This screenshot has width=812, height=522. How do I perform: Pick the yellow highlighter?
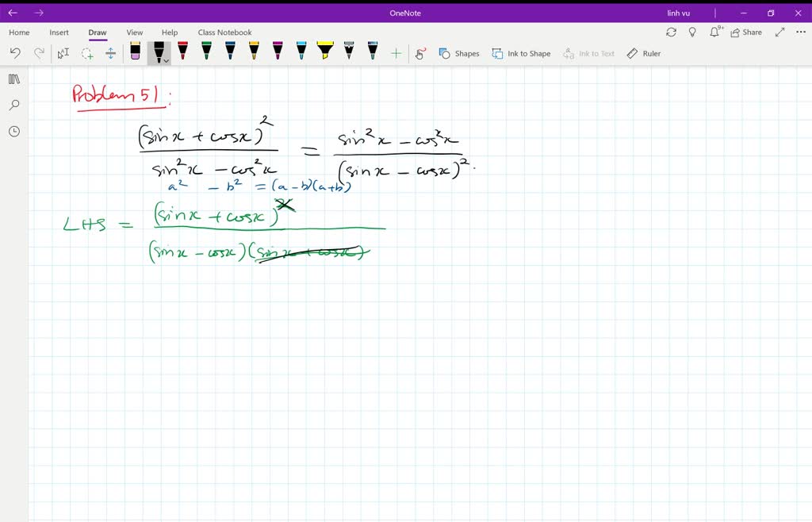pos(325,52)
